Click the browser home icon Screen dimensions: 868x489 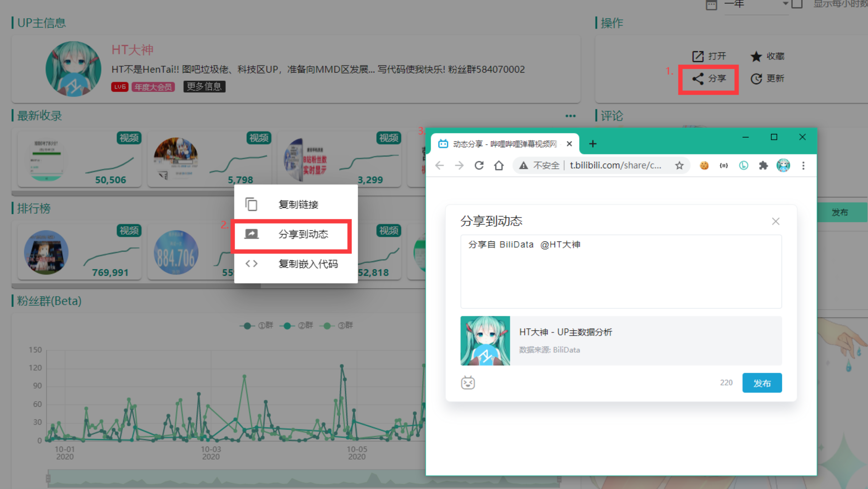[x=499, y=166]
